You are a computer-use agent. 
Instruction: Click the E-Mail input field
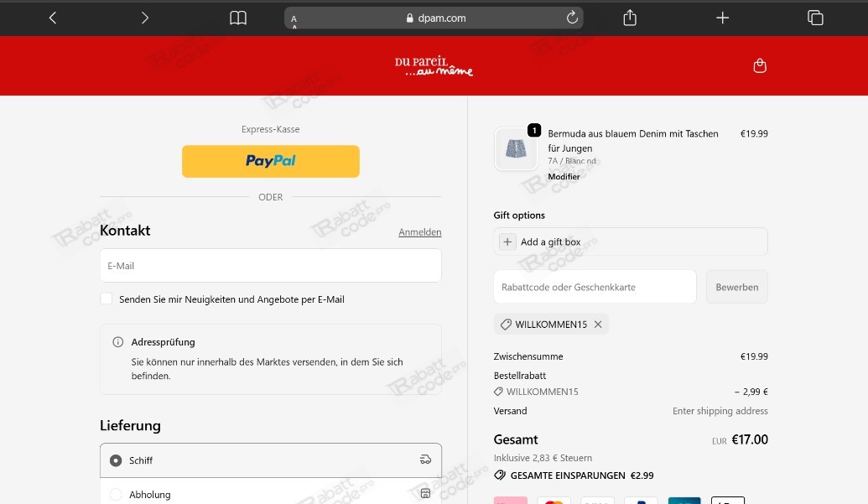[270, 265]
